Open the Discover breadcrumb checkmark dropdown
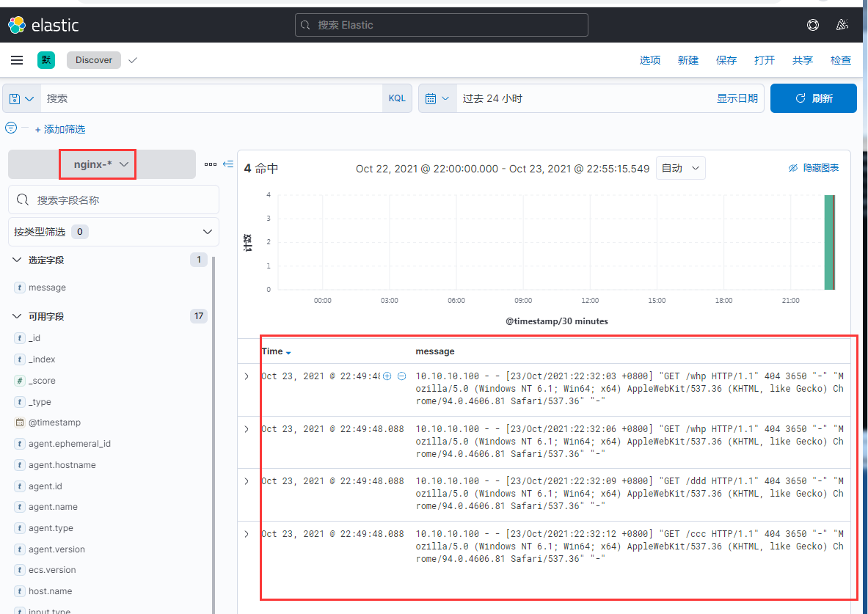Screen dimensions: 868x614 click(x=132, y=60)
